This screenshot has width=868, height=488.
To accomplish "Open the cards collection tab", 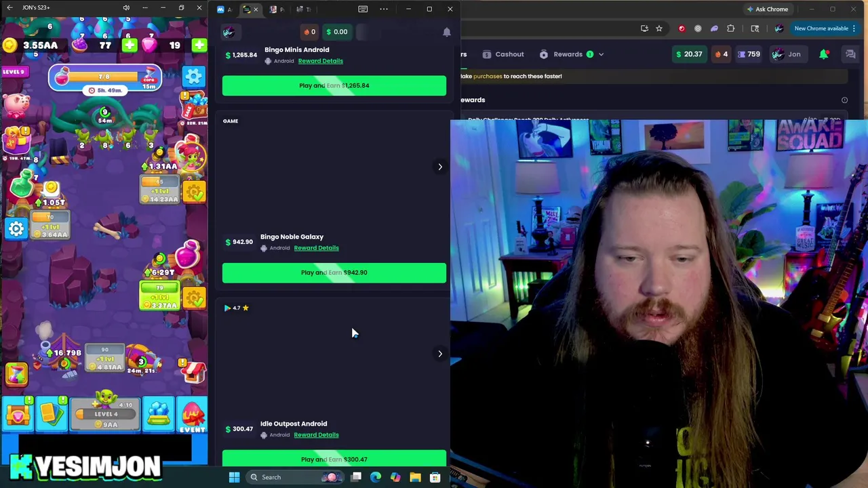I will point(52,414).
